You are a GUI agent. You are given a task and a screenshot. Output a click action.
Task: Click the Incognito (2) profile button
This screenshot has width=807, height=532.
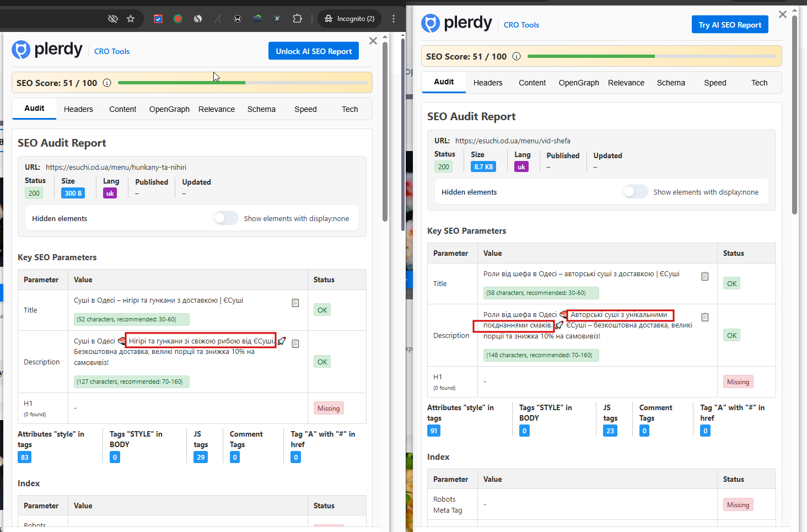coord(349,19)
